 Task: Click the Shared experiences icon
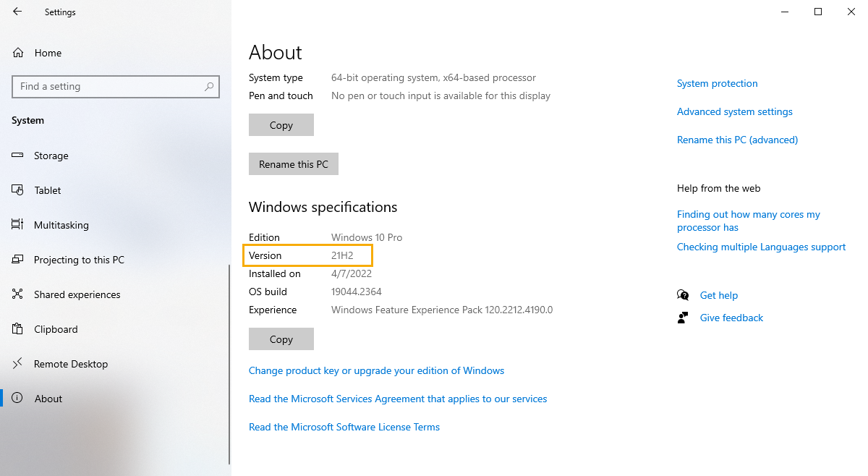[18, 294]
